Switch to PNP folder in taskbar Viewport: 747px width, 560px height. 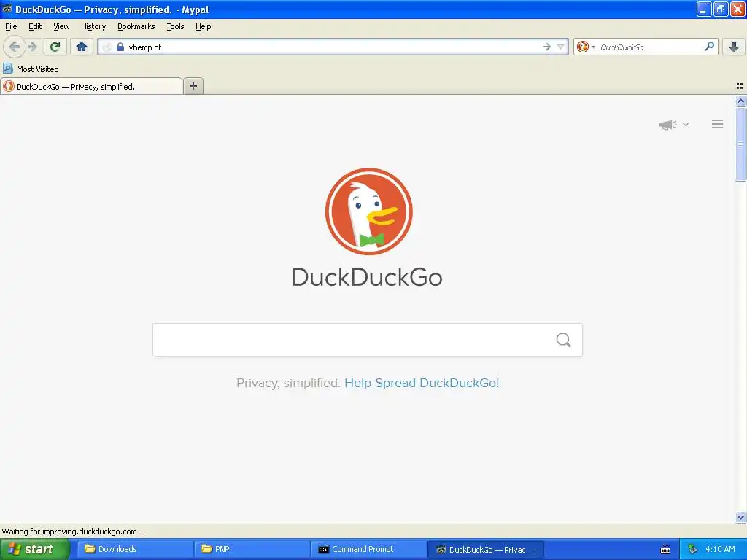pyautogui.click(x=252, y=550)
